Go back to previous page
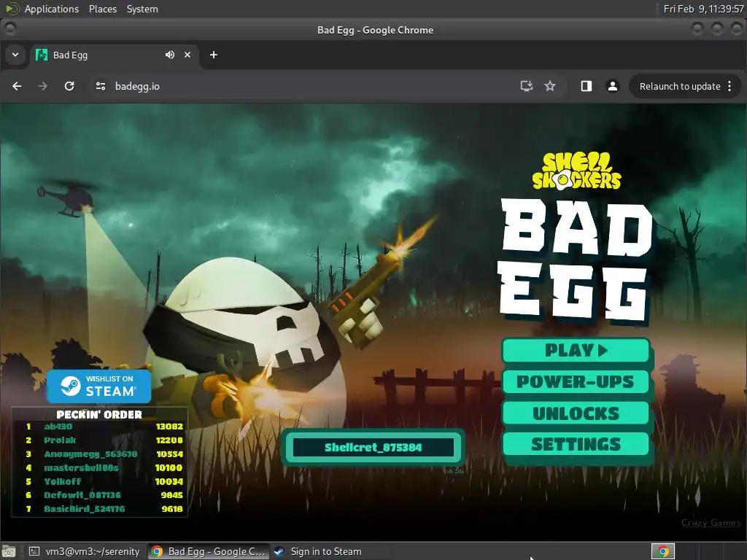 [17, 86]
